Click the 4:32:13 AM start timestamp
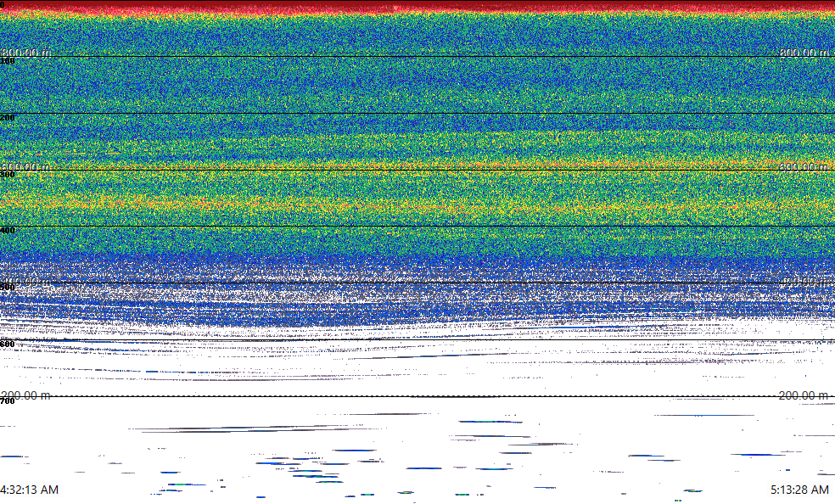 click(x=30, y=490)
